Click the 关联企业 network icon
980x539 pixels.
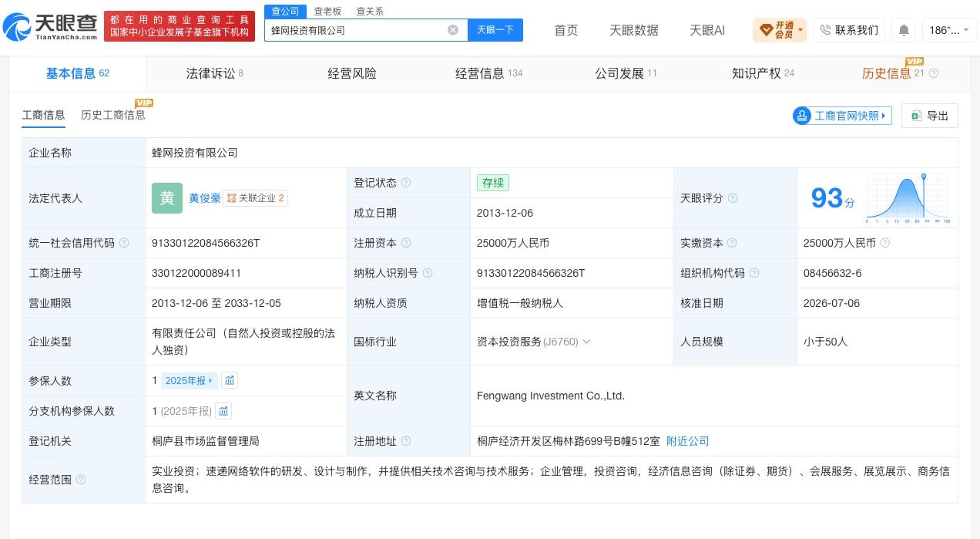click(x=231, y=198)
